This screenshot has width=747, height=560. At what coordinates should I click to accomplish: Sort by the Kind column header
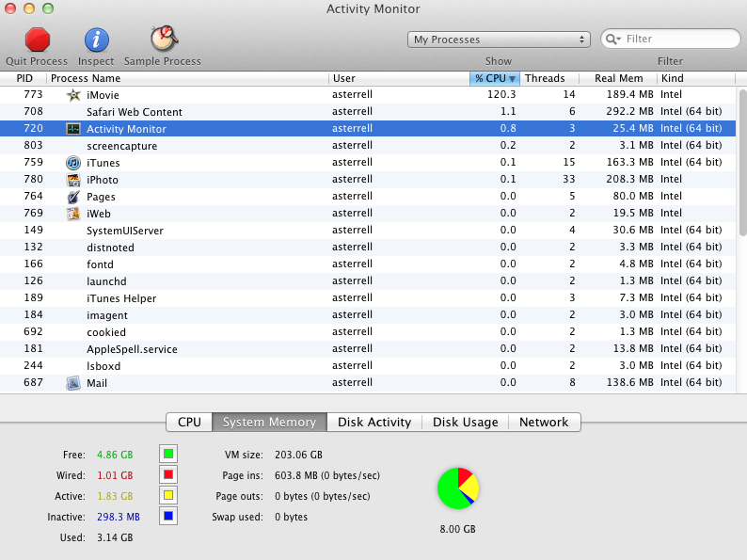696,78
